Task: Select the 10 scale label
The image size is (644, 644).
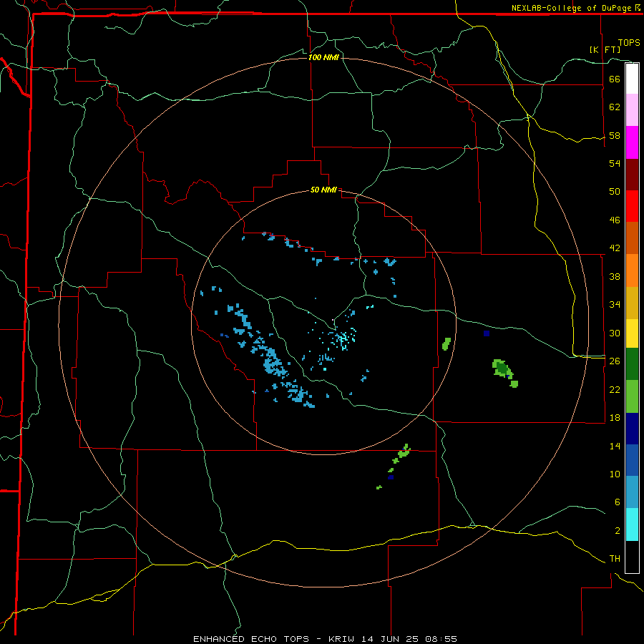Action: coord(615,474)
